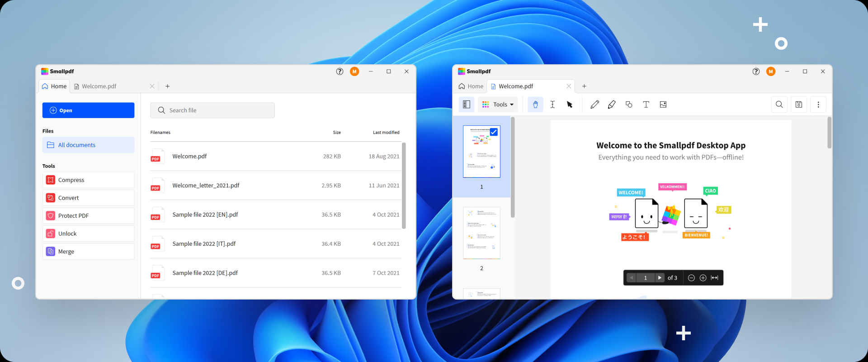The image size is (868, 362).
Task: Select the add text tool
Action: pyautogui.click(x=646, y=105)
